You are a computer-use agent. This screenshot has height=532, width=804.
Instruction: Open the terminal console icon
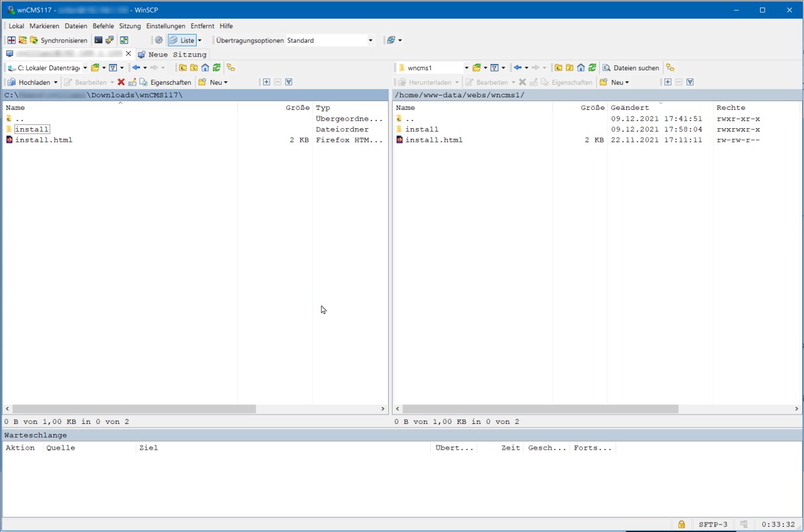(99, 40)
